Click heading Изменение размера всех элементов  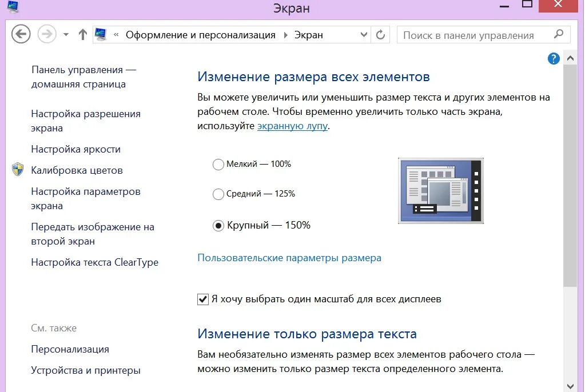point(313,77)
